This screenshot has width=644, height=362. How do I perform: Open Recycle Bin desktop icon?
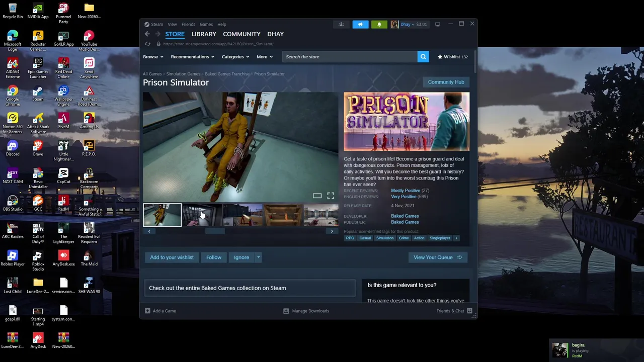point(13,11)
